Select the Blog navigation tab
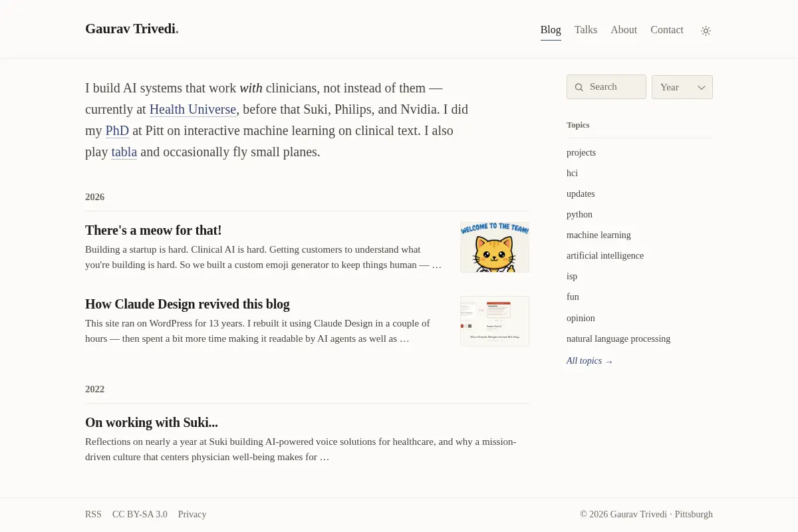 point(551,30)
